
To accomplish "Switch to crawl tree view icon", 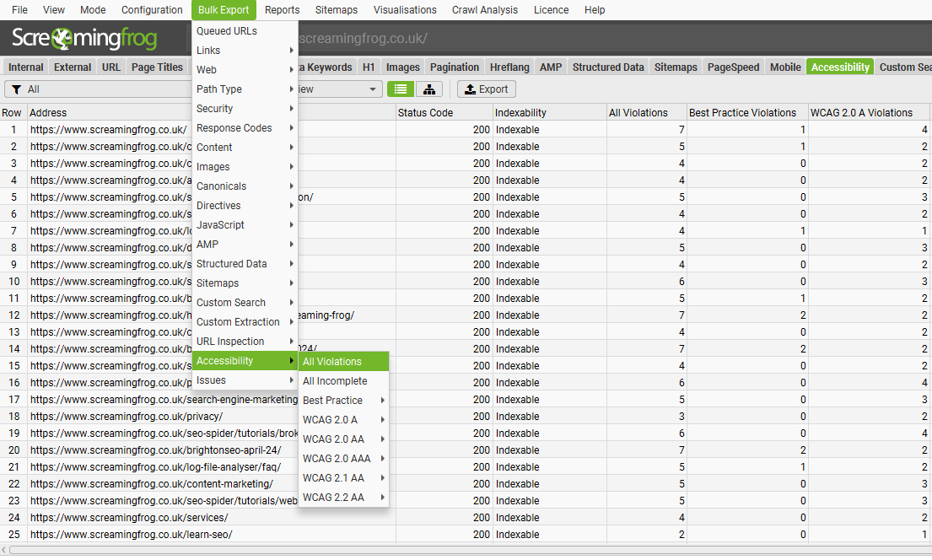I will click(x=428, y=89).
